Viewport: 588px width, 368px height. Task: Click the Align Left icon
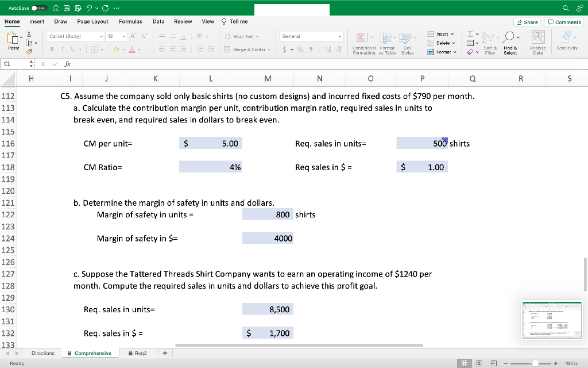pyautogui.click(x=161, y=49)
